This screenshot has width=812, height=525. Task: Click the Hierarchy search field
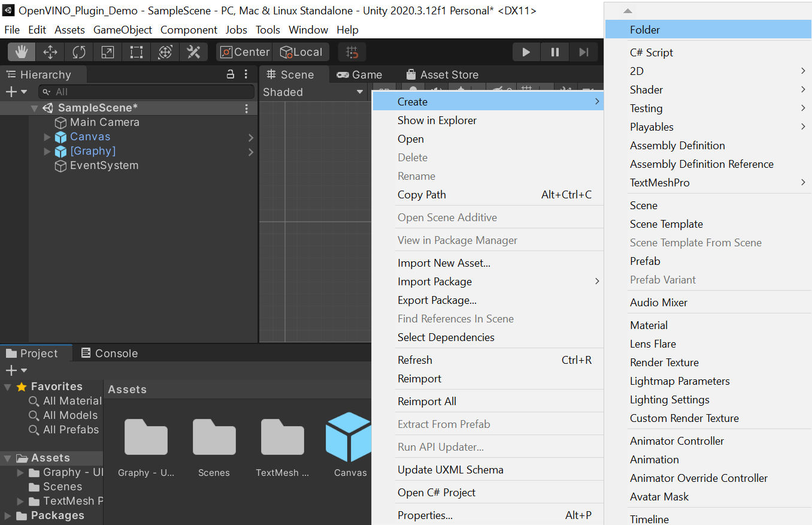click(147, 92)
